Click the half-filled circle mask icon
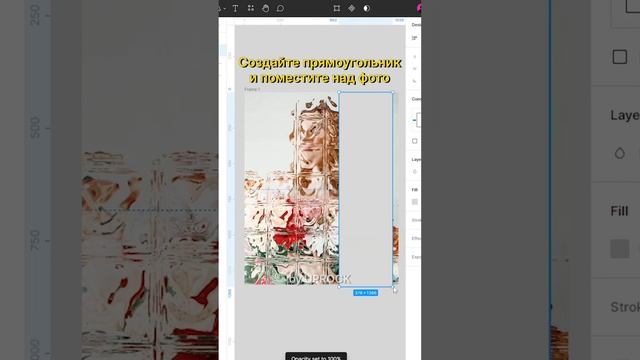640x360 pixels. pyautogui.click(x=367, y=8)
